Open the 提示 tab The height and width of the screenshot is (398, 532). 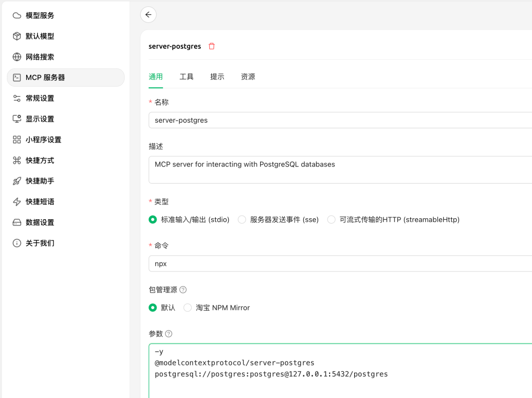coord(217,77)
